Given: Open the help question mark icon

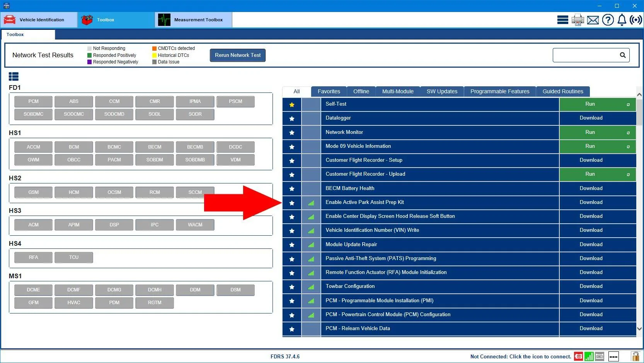Looking at the screenshot, I should click(x=608, y=20).
